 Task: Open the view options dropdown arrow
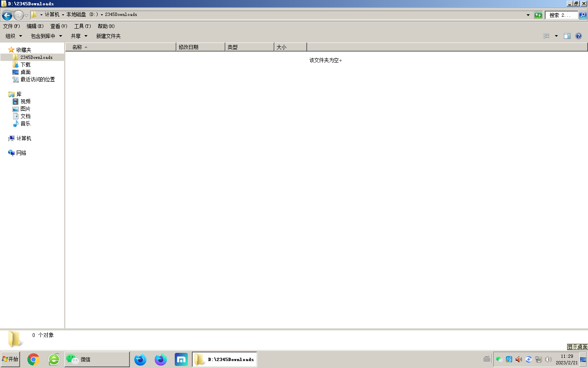(x=556, y=36)
